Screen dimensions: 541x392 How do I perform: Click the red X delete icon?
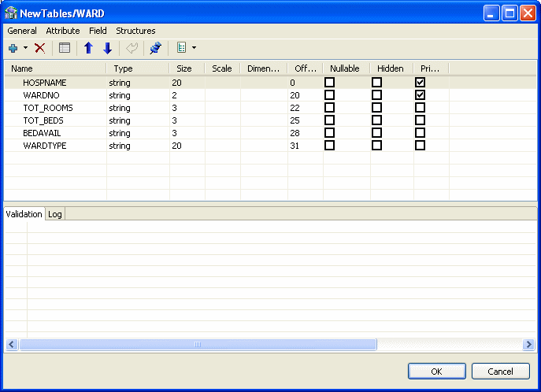pos(39,48)
